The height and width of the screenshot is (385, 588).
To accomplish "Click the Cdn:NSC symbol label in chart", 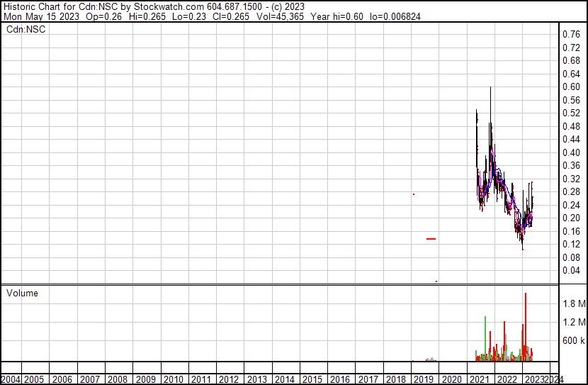I will point(26,29).
